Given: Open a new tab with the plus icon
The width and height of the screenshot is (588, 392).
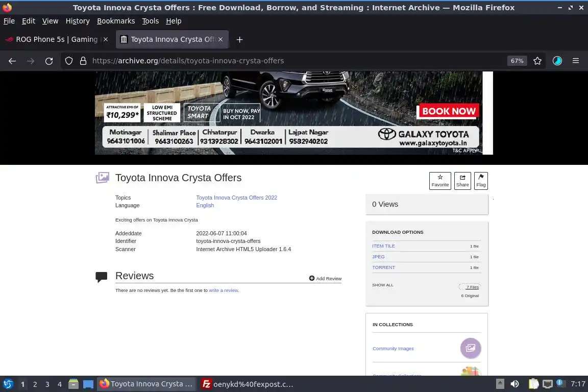Looking at the screenshot, I should [x=239, y=39].
